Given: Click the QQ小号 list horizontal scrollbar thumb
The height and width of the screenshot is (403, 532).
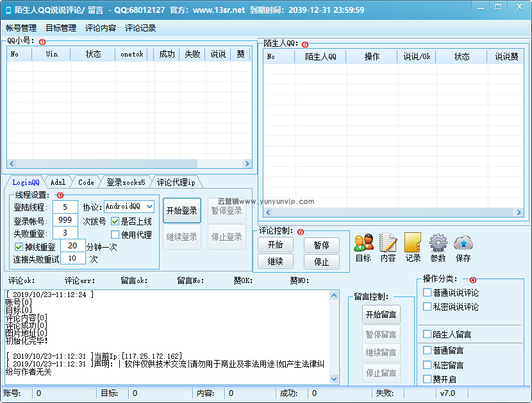Looking at the screenshot, I should click(106, 164).
